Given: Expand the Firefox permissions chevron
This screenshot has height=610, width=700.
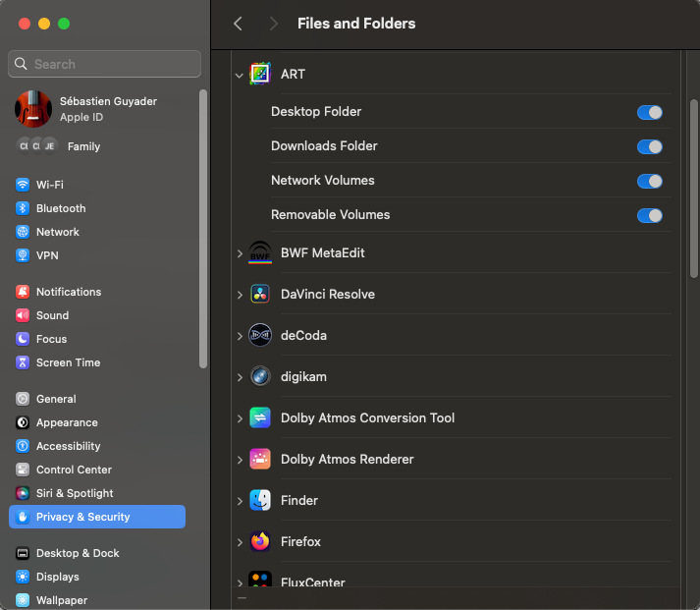Looking at the screenshot, I should click(240, 542).
